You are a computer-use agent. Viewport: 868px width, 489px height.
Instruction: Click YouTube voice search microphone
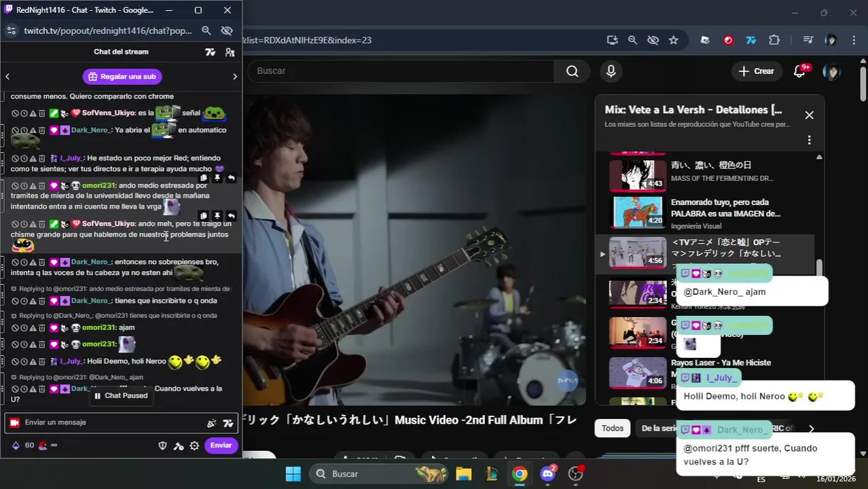pos(611,71)
